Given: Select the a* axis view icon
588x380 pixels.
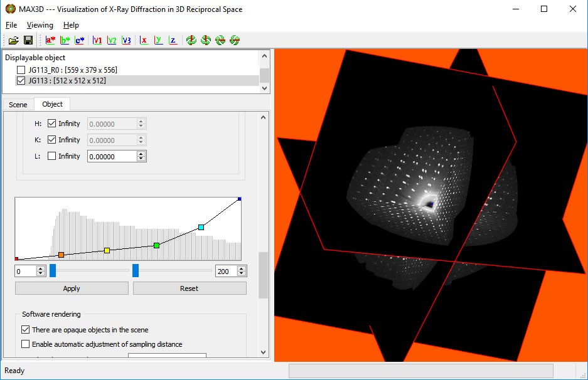Looking at the screenshot, I should 51,40.
